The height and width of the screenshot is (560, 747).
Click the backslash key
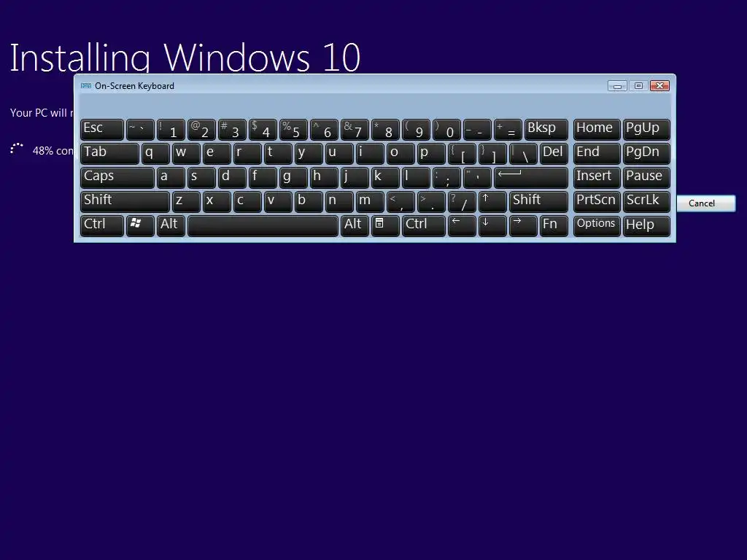[522, 153]
